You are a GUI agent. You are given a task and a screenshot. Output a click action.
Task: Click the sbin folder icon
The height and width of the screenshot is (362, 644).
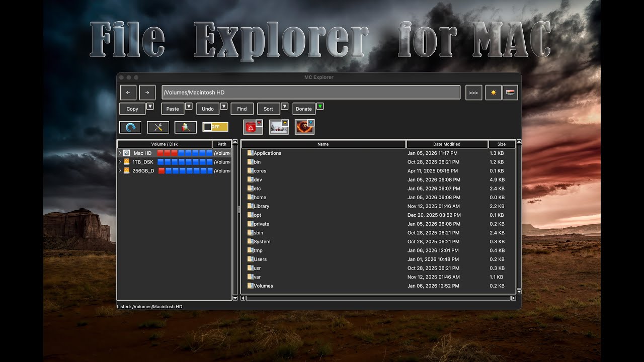[x=250, y=233]
